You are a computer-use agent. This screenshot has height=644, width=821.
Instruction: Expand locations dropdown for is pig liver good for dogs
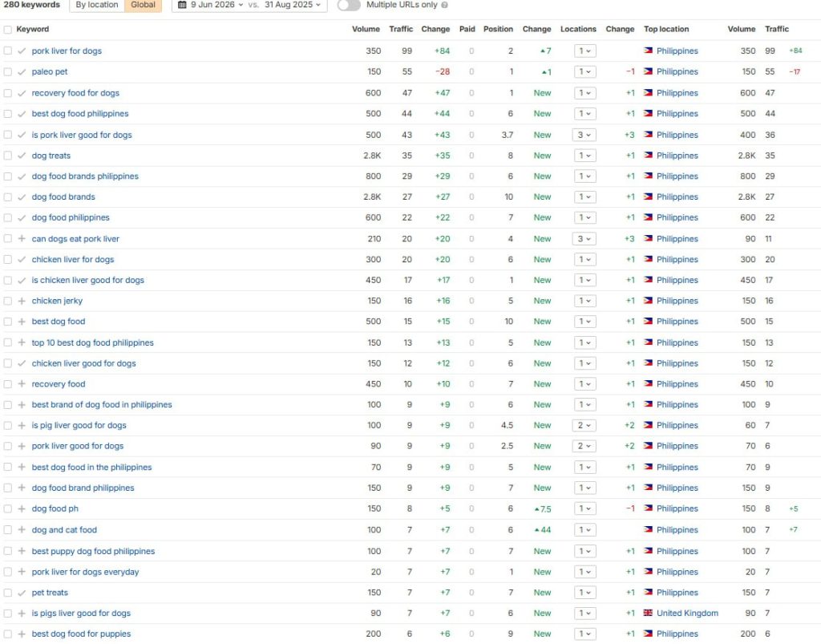point(584,426)
